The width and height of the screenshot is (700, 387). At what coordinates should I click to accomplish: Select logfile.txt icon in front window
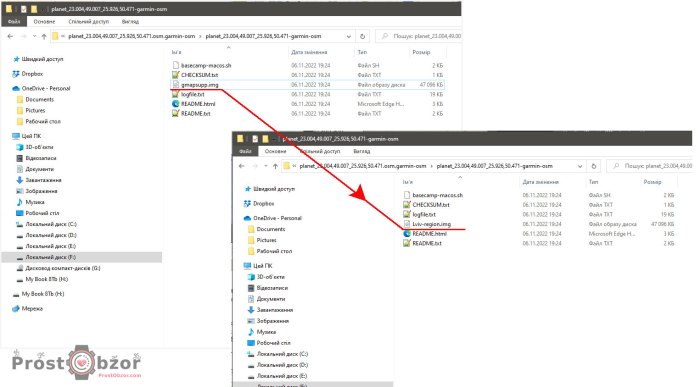(x=407, y=214)
